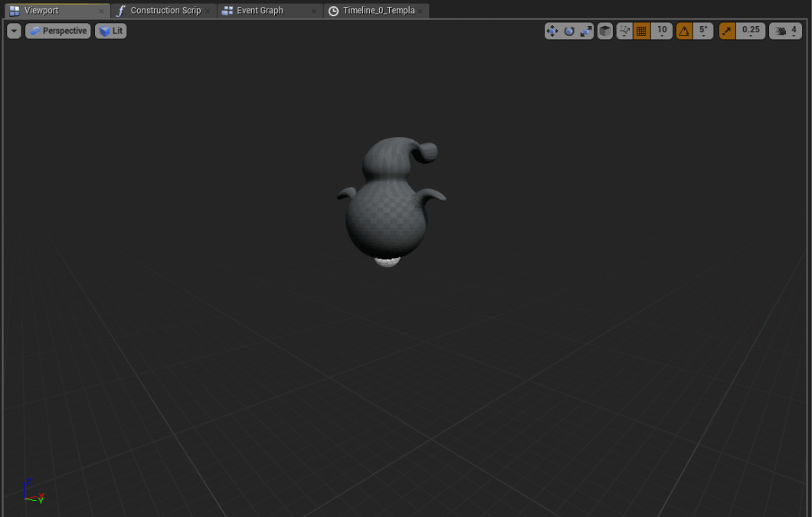812x517 pixels.
Task: Select the ghost character mesh in viewport
Action: tap(388, 208)
